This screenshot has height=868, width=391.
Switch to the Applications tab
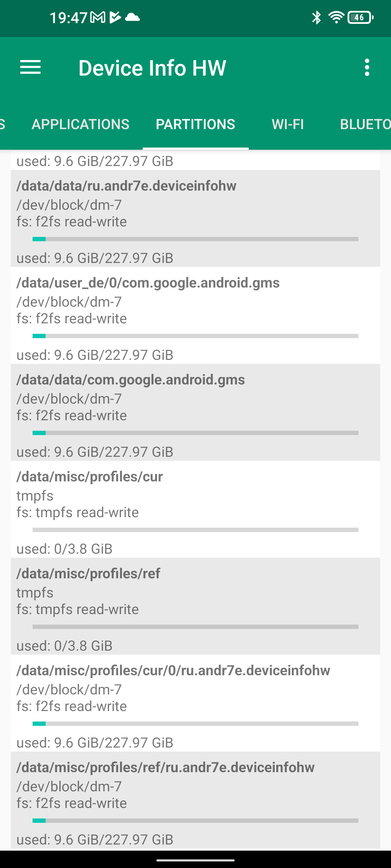coord(80,124)
